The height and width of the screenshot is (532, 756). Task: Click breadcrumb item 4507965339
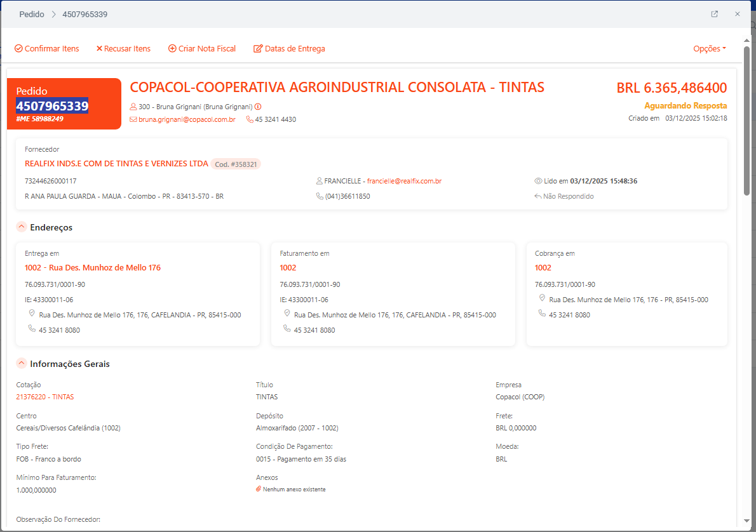[x=84, y=14]
